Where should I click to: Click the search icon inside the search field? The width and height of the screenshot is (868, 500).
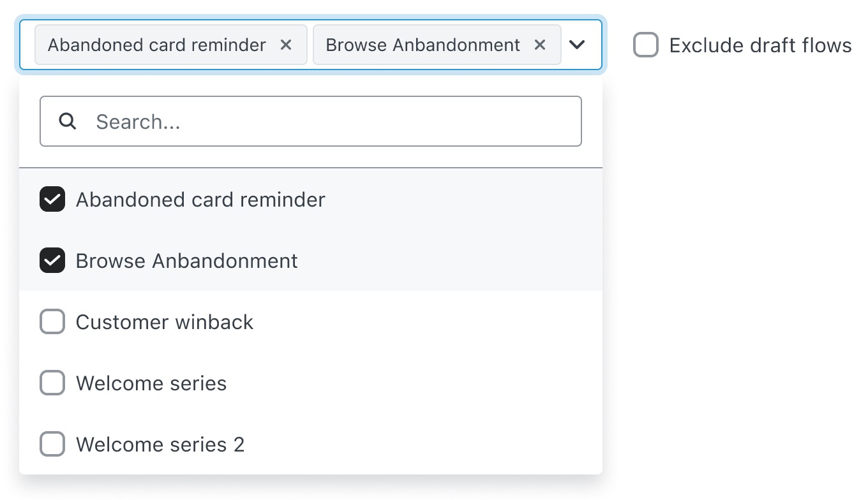point(67,121)
